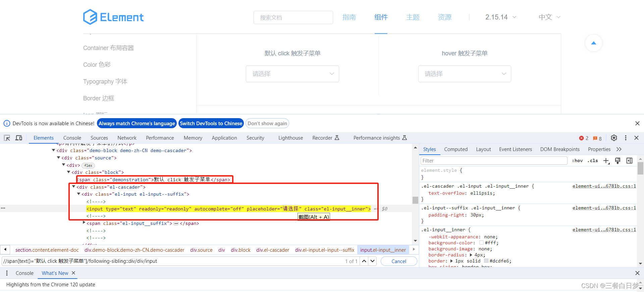Close the What's New drawer tab

[73, 273]
